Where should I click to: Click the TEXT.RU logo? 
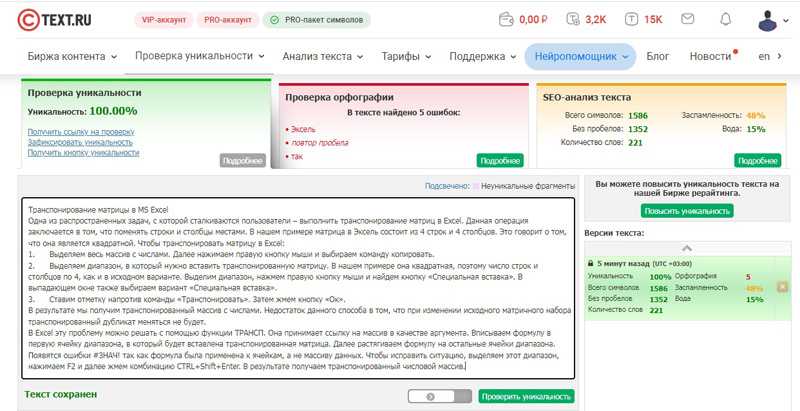tap(55, 20)
